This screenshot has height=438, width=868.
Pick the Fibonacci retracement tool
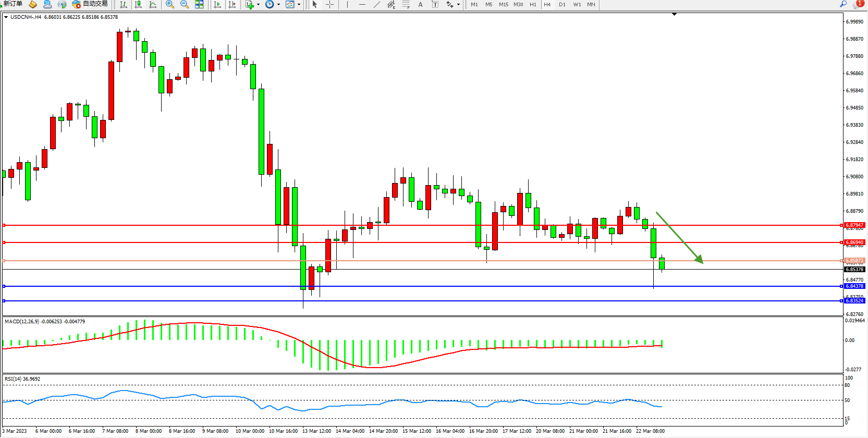[406, 4]
